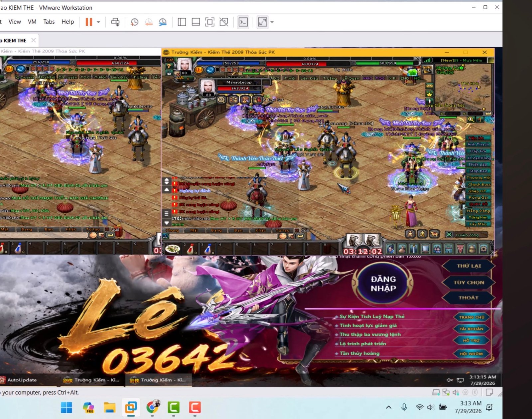
Task: Open the stretch guest dropdown arrow
Action: tap(272, 22)
